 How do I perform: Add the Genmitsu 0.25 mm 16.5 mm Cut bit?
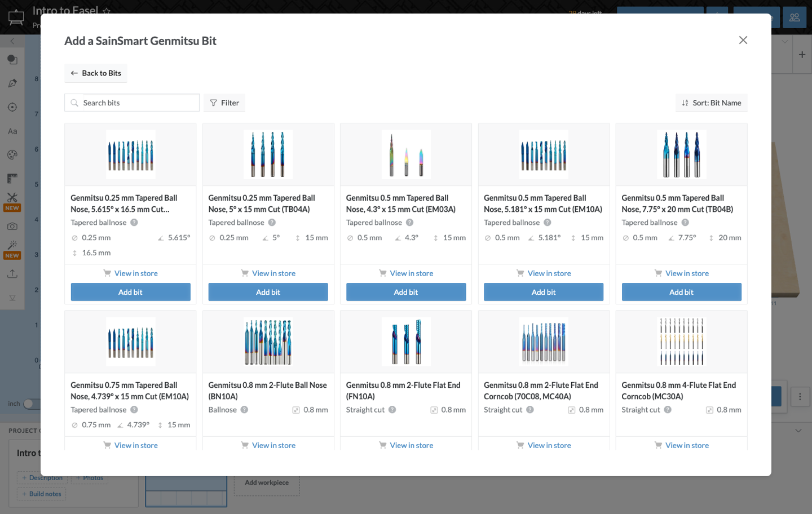pos(131,292)
